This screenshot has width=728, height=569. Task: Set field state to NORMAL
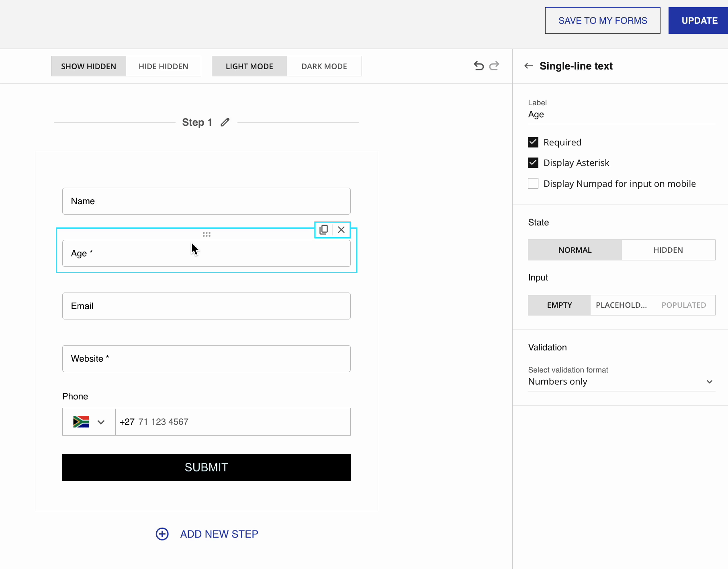pyautogui.click(x=575, y=250)
